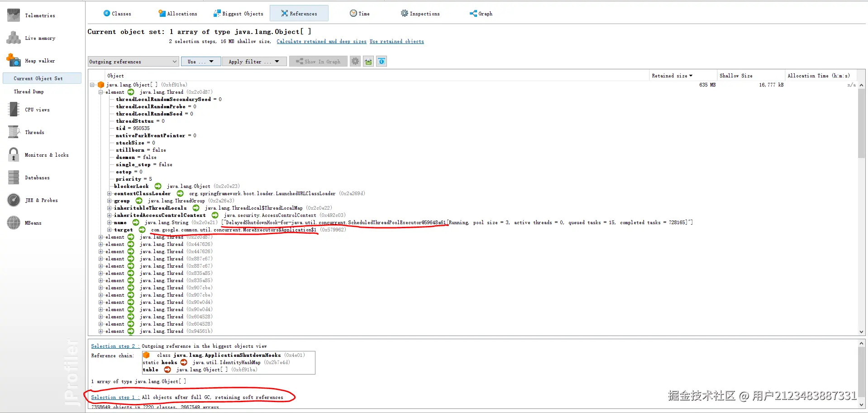
Task: Expand the contextClassLoader node
Action: coord(109,193)
